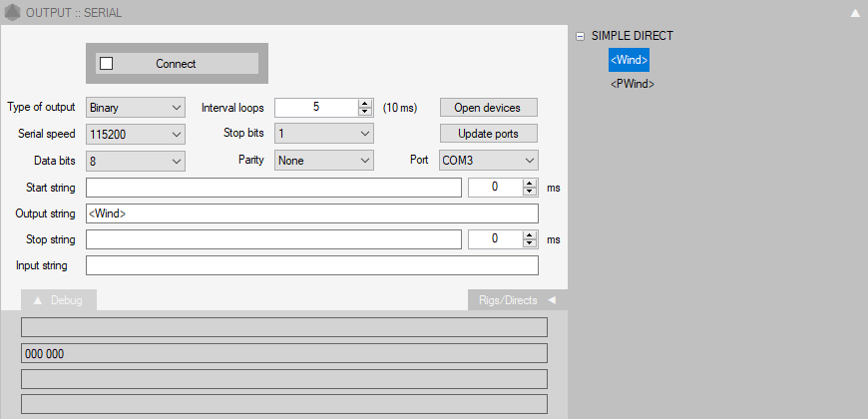Open the Rigs/Directs tab
Viewport: 868px width, 419px height.
[x=516, y=300]
